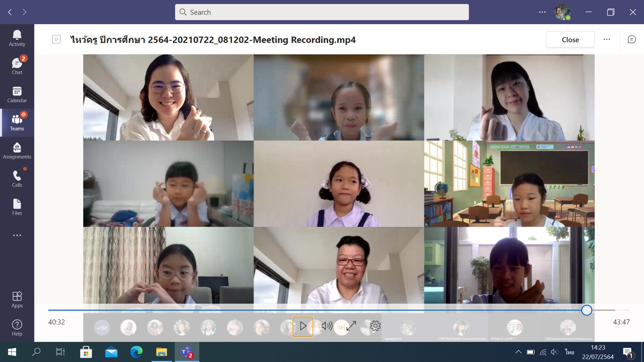Select the girl with pigtails video tile
644x362 pixels.
(339, 184)
